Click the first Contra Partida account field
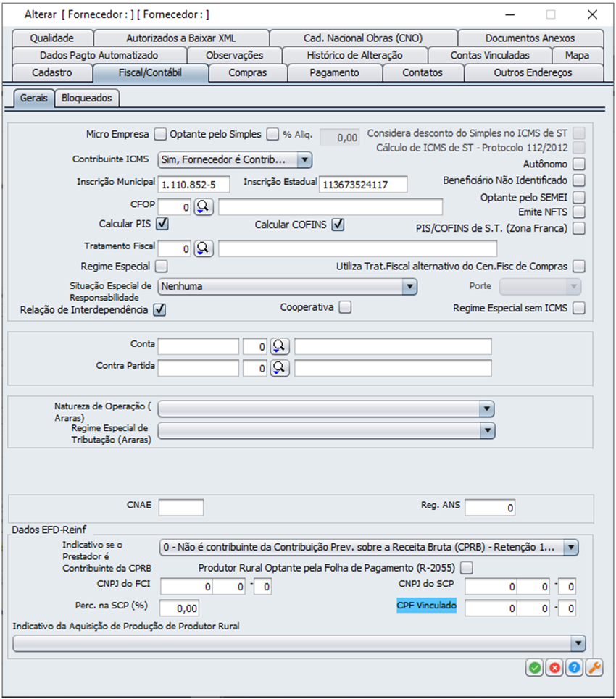The image size is (616, 699). pos(199,368)
